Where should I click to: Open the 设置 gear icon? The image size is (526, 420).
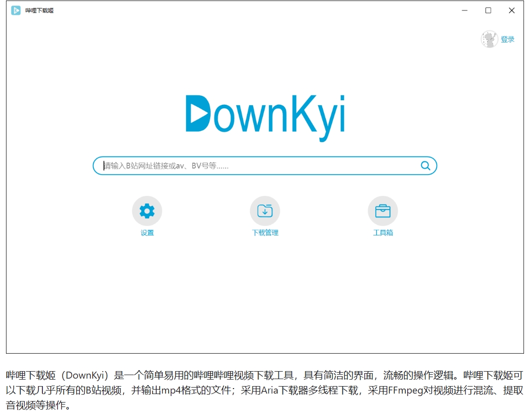coord(147,211)
